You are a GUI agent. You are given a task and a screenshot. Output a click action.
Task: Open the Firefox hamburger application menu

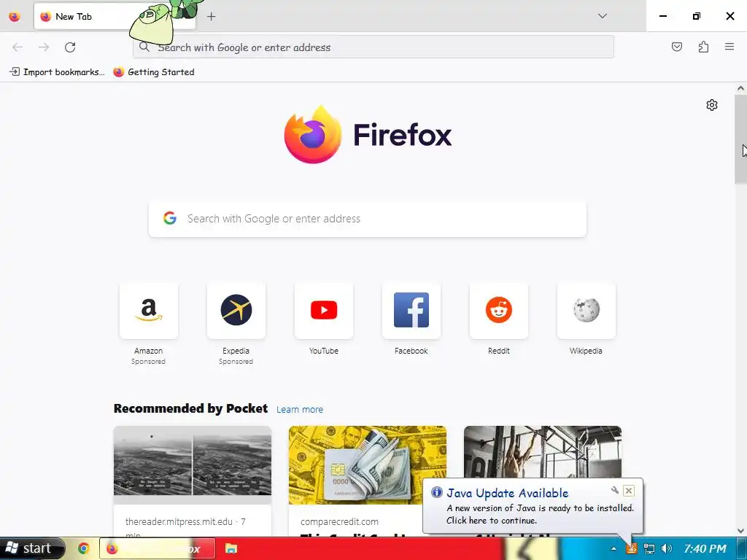point(729,47)
